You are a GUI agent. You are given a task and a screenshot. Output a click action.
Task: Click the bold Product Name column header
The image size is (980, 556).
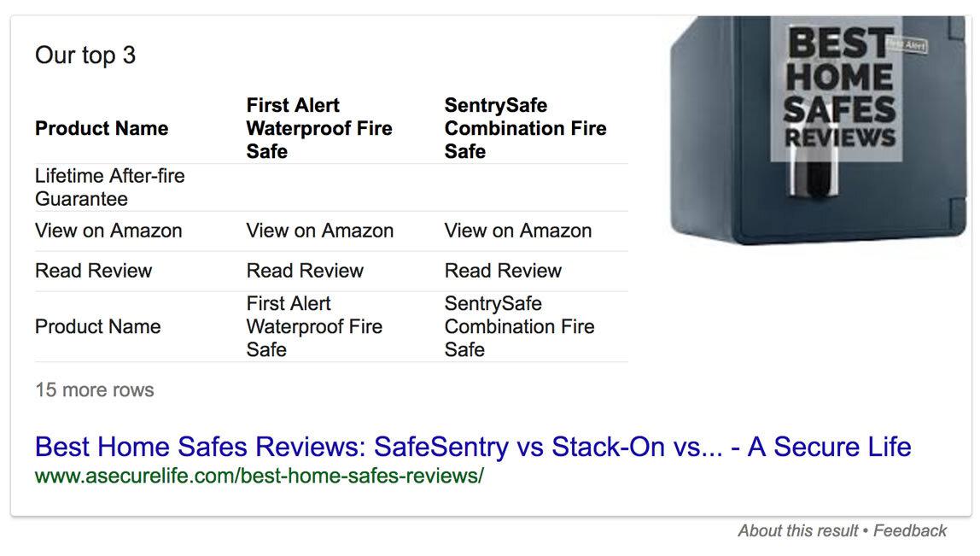(102, 129)
